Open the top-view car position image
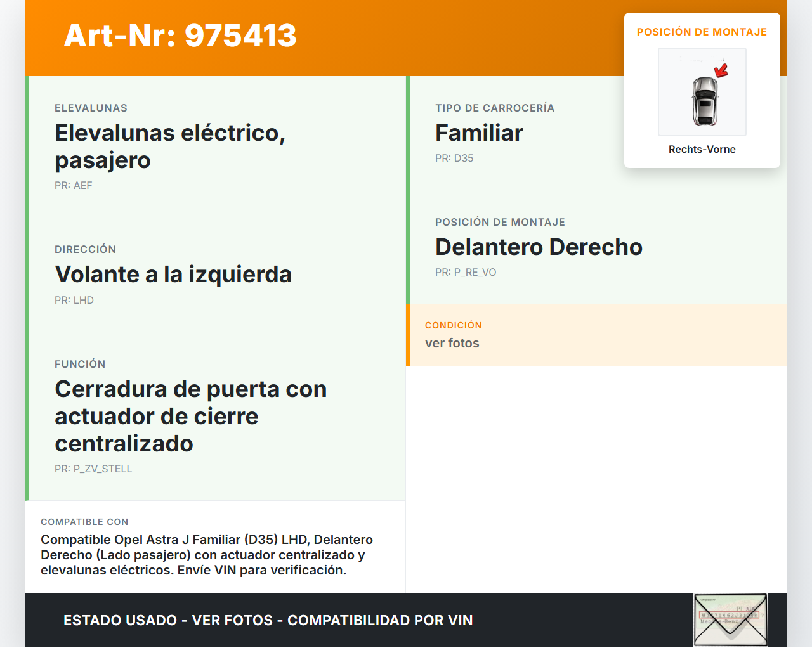The height and width of the screenshot is (648, 812). point(702,93)
